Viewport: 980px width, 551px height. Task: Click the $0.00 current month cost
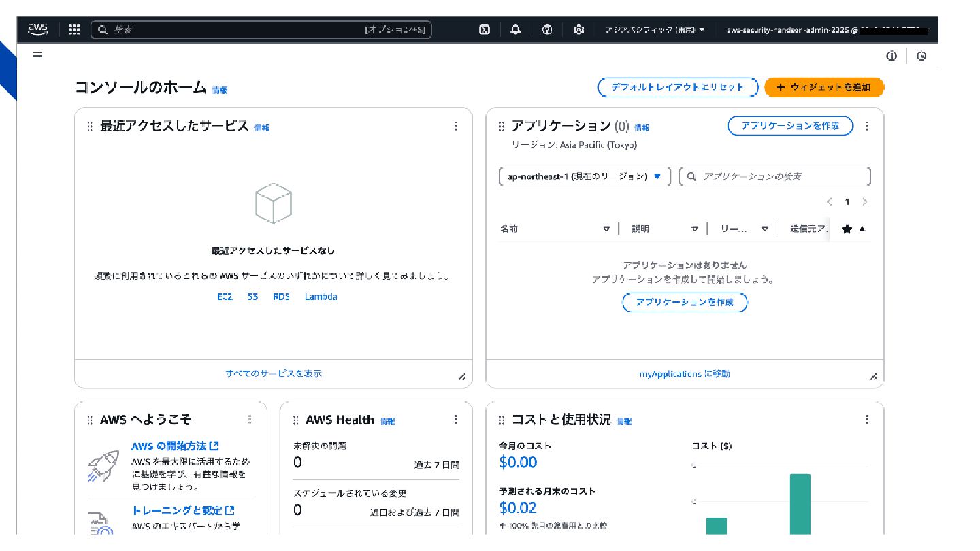coord(518,463)
